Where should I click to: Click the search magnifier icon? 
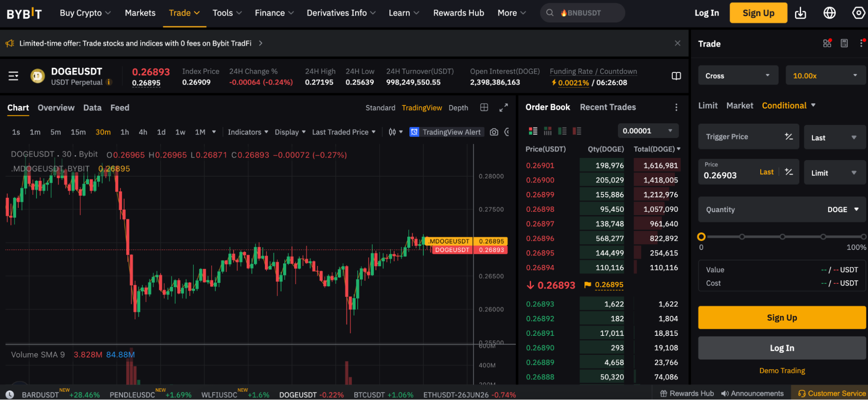coord(550,13)
